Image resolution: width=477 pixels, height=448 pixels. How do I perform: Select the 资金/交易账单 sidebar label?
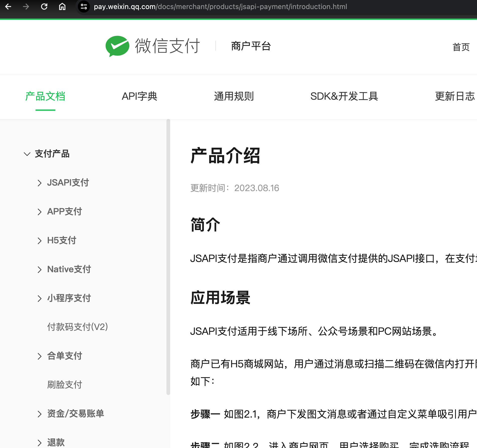[76, 414]
